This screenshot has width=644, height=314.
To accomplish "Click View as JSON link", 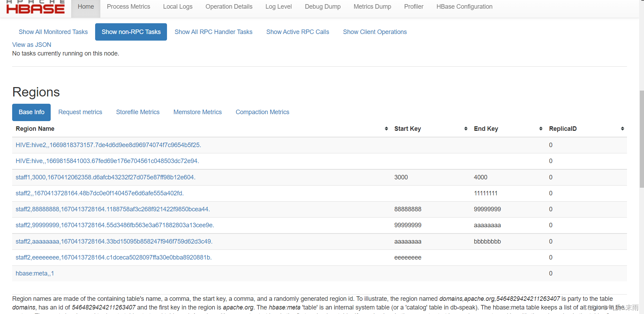I will [32, 45].
